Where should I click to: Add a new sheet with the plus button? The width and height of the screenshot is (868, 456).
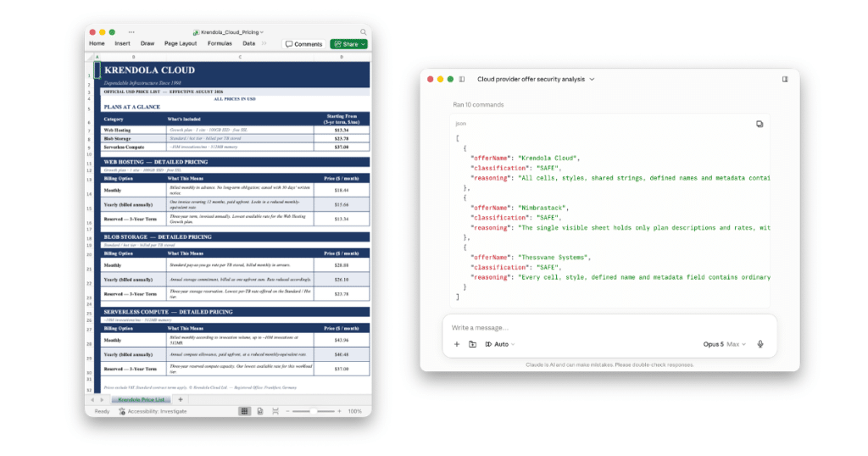[x=180, y=399]
